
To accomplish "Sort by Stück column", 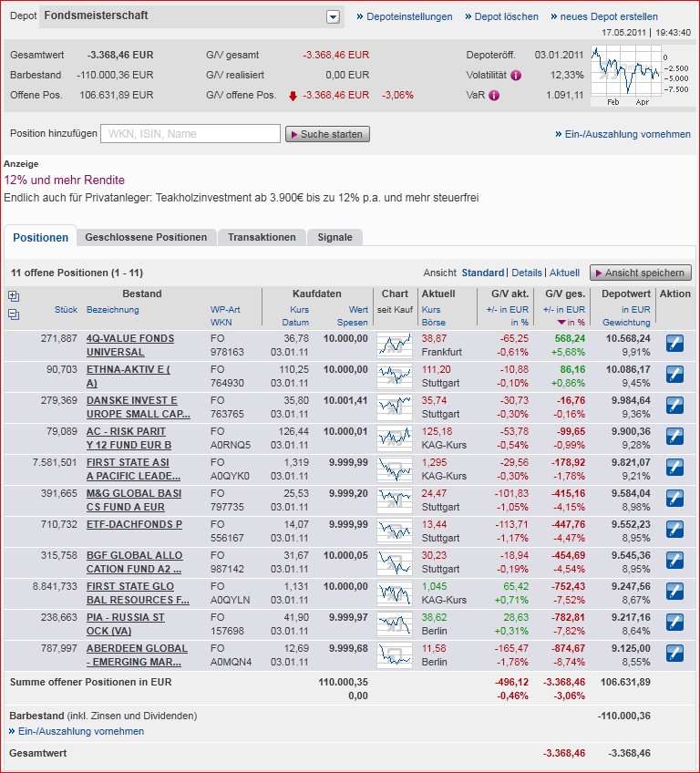I will (66, 310).
